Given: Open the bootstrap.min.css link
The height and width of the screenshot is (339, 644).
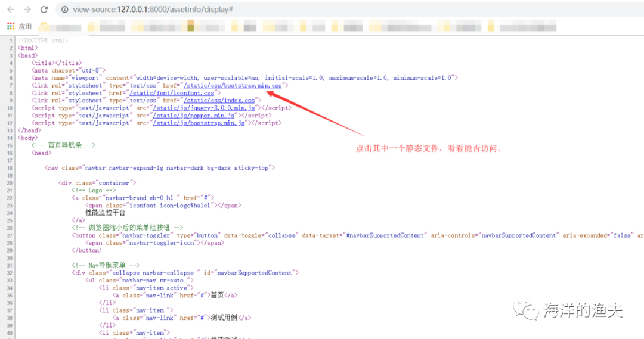Looking at the screenshot, I should (233, 85).
